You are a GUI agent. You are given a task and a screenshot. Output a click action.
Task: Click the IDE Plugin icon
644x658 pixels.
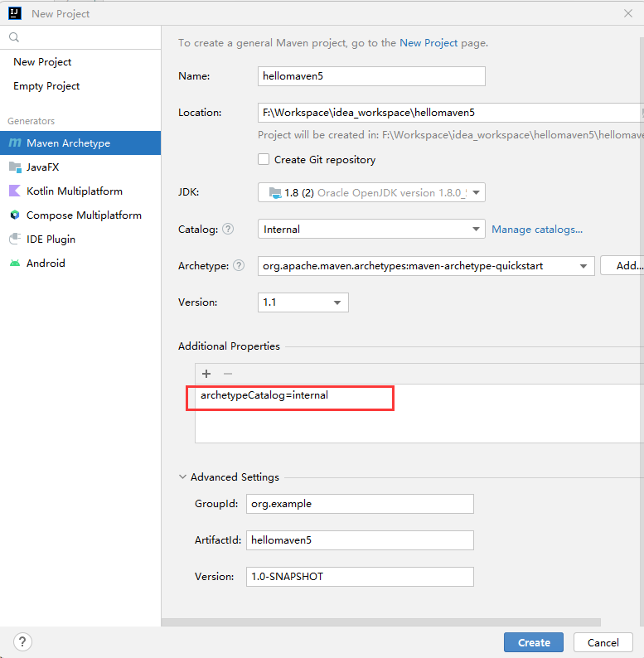coord(15,239)
